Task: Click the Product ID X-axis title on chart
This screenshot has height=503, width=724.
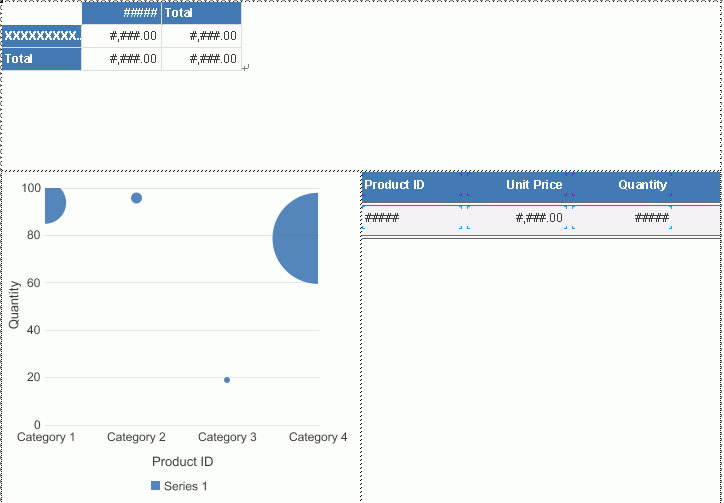Action: point(182,462)
